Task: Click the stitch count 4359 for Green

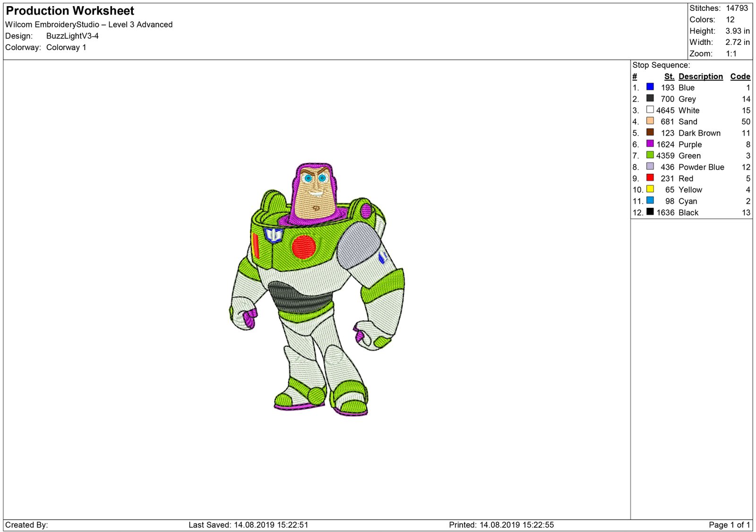Action: 665,156
